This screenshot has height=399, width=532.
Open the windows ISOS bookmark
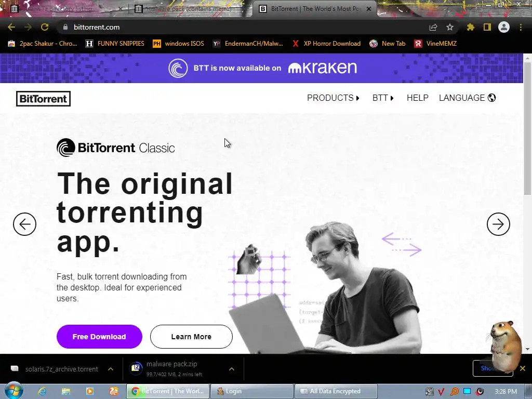pos(179,44)
